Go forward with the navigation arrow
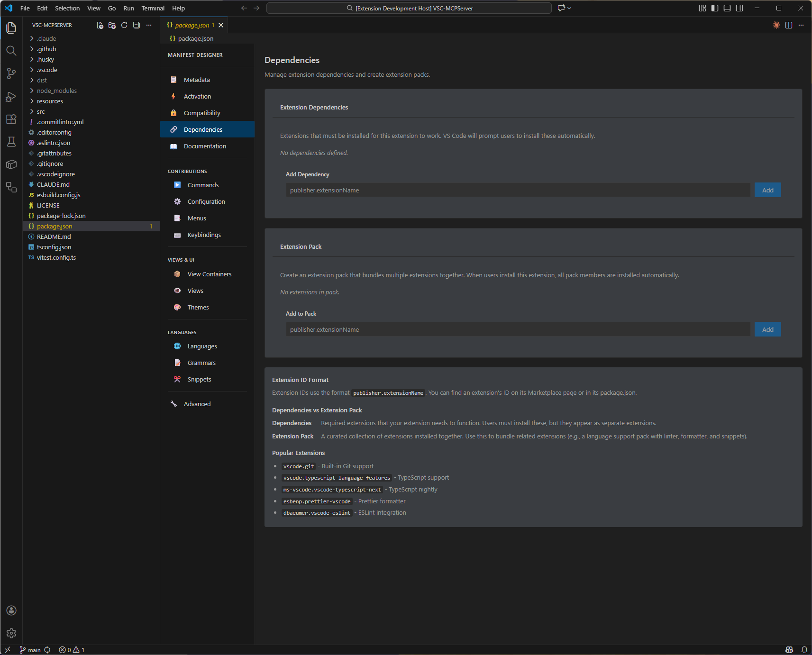This screenshot has width=812, height=655. [x=256, y=8]
